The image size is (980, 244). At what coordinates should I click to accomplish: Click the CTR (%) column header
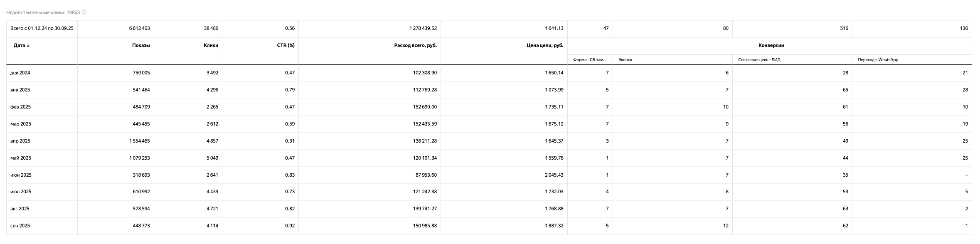[x=286, y=45]
